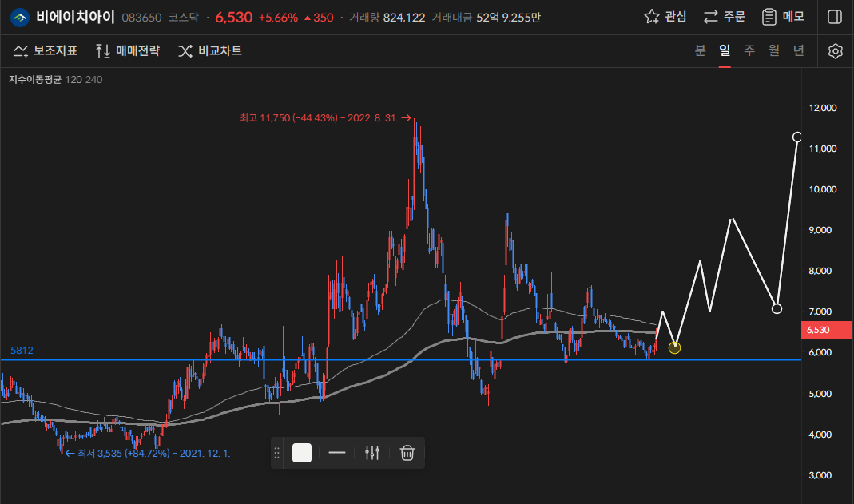Switch to 년 yearly timeframe
This screenshot has width=854, height=504.
pos(798,50)
